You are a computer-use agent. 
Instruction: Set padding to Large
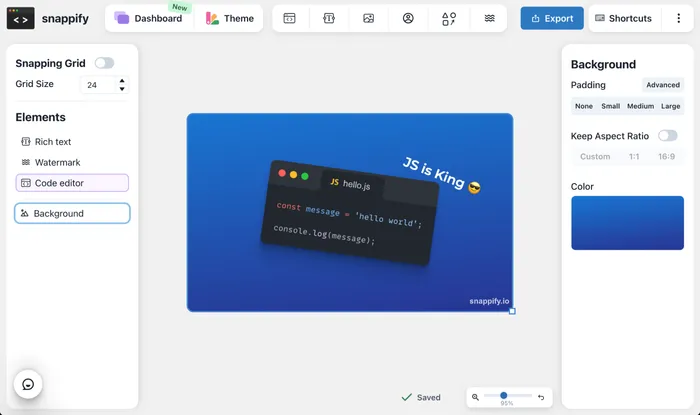click(671, 106)
